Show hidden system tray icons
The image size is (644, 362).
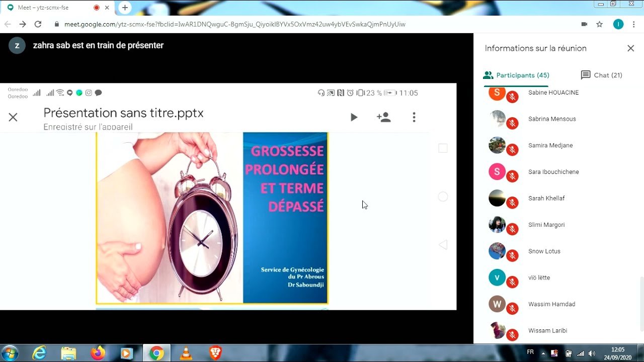(x=543, y=353)
